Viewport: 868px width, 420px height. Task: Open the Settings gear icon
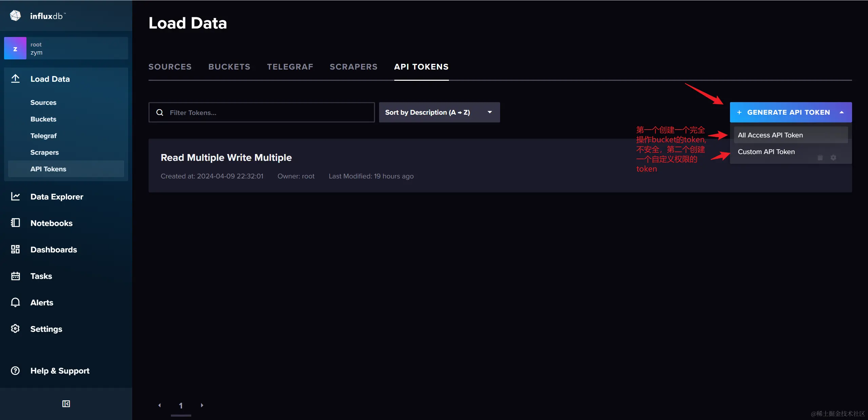(15, 329)
